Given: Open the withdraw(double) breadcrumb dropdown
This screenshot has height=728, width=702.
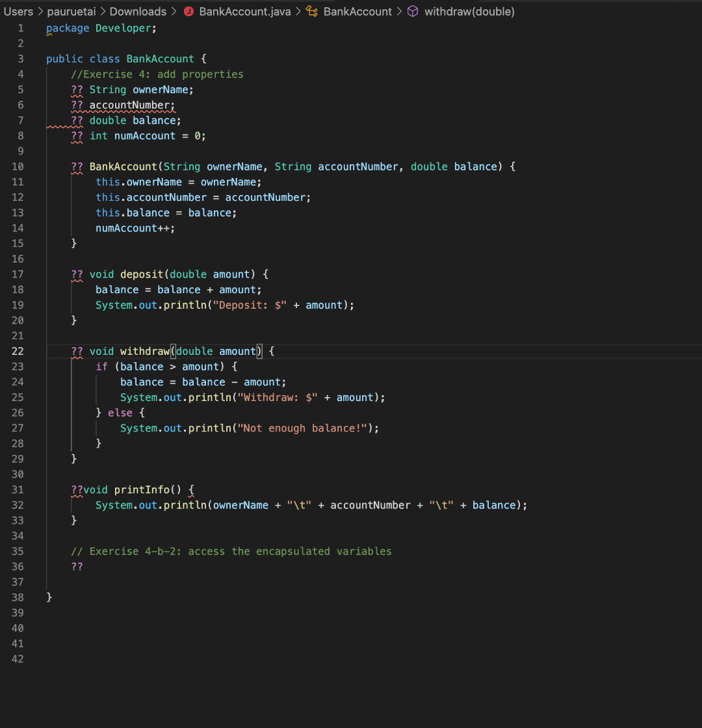Looking at the screenshot, I should (x=469, y=11).
